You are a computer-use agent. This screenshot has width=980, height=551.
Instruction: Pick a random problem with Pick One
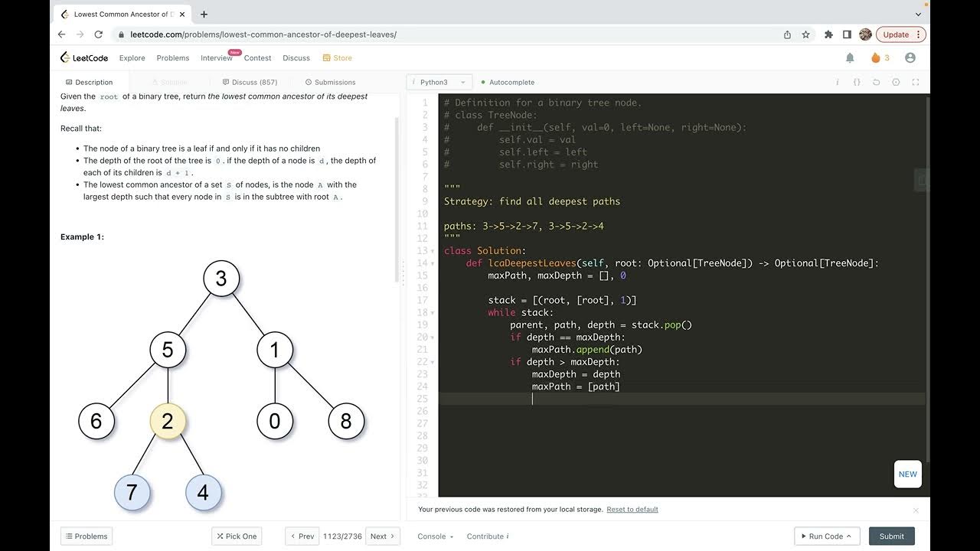click(237, 536)
